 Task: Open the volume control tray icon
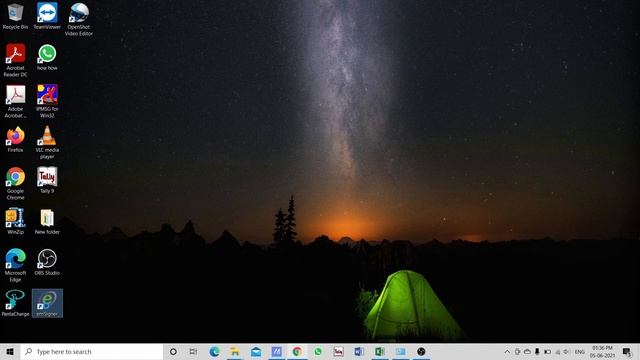(567, 351)
